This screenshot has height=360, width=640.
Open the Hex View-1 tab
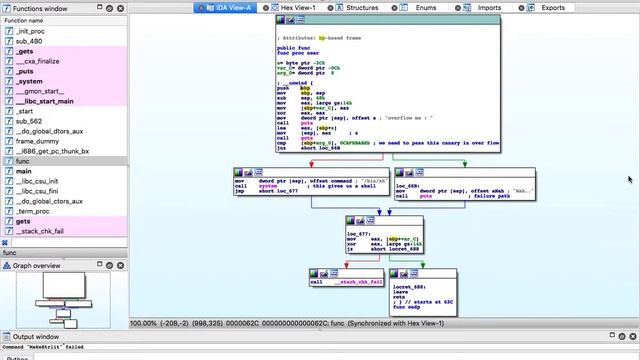298,8
